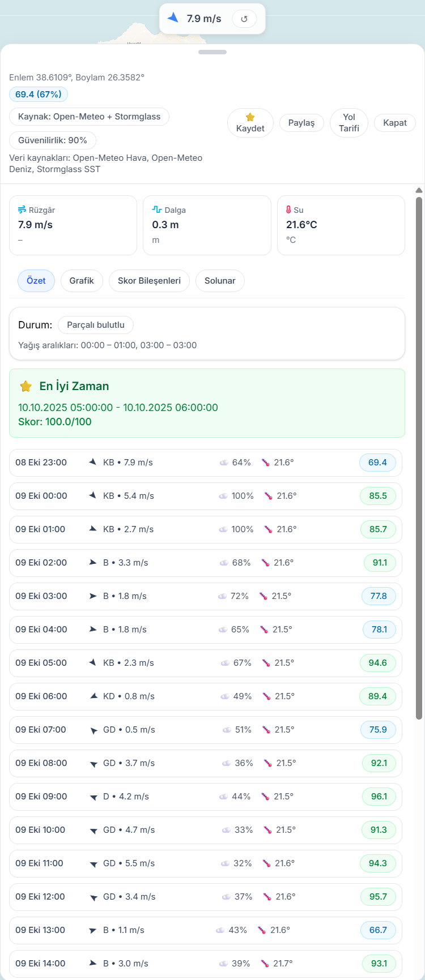Click the wave icon in Dalga card
The image size is (425, 980).
coord(157,209)
